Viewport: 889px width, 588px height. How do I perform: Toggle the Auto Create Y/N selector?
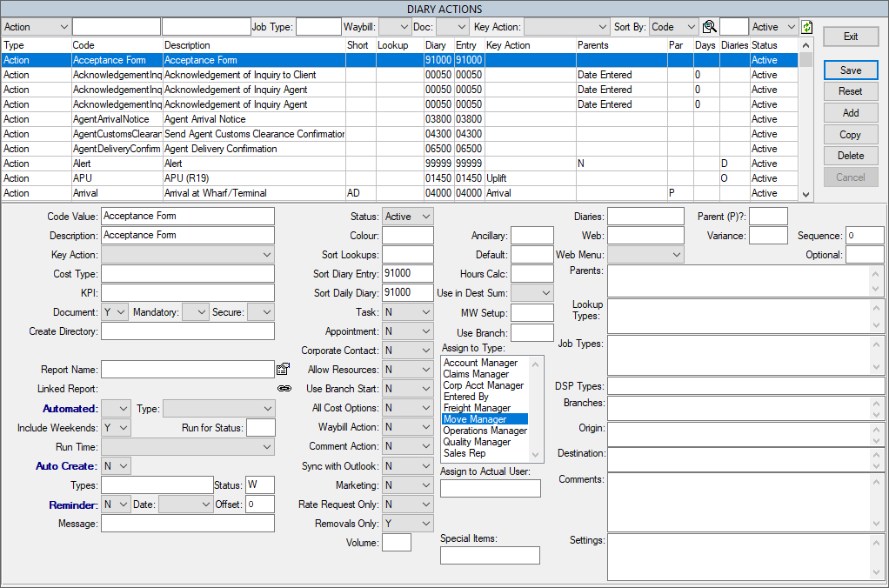(x=116, y=465)
